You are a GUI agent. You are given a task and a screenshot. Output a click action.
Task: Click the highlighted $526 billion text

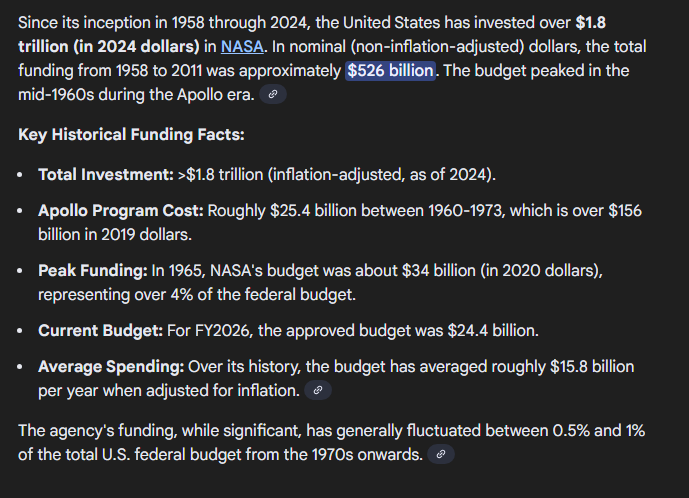[x=390, y=71]
